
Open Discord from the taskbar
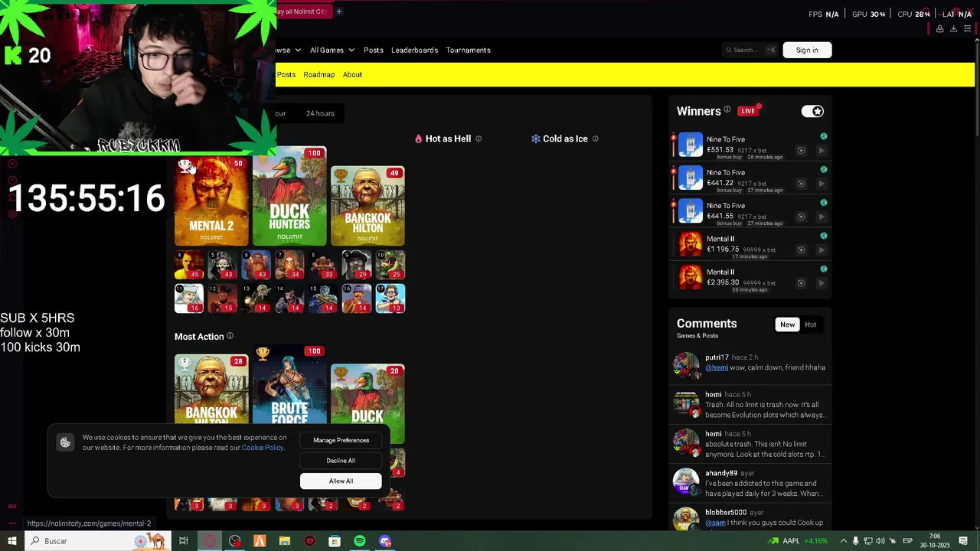(x=385, y=541)
